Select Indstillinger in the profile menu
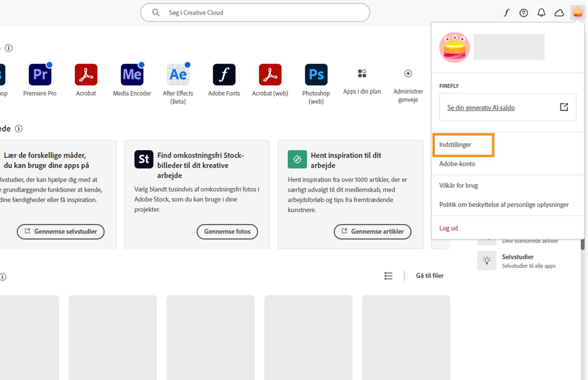 coord(455,145)
